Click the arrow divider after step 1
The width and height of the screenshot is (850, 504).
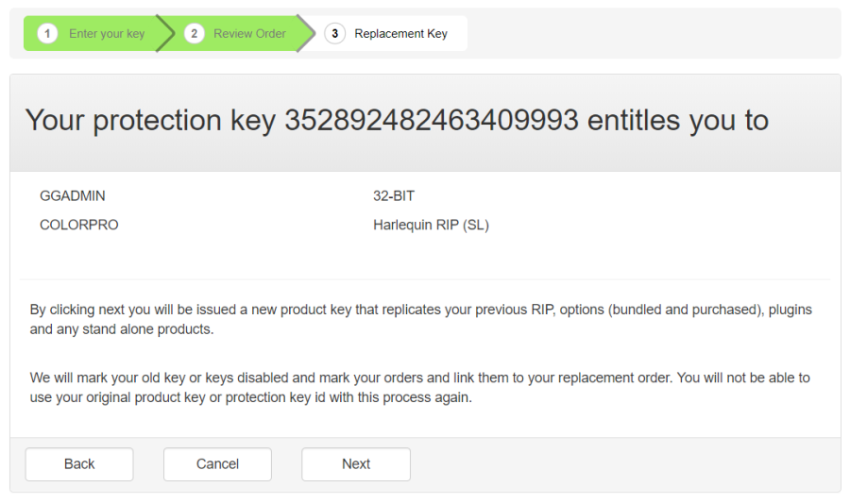click(165, 34)
